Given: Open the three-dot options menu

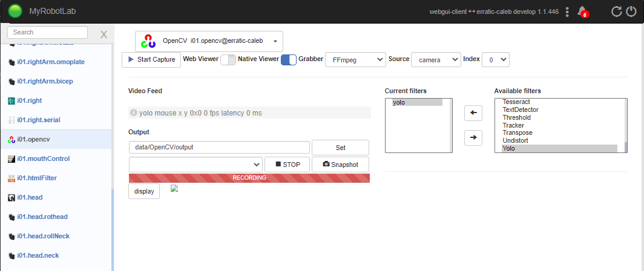Looking at the screenshot, I should 567,11.
